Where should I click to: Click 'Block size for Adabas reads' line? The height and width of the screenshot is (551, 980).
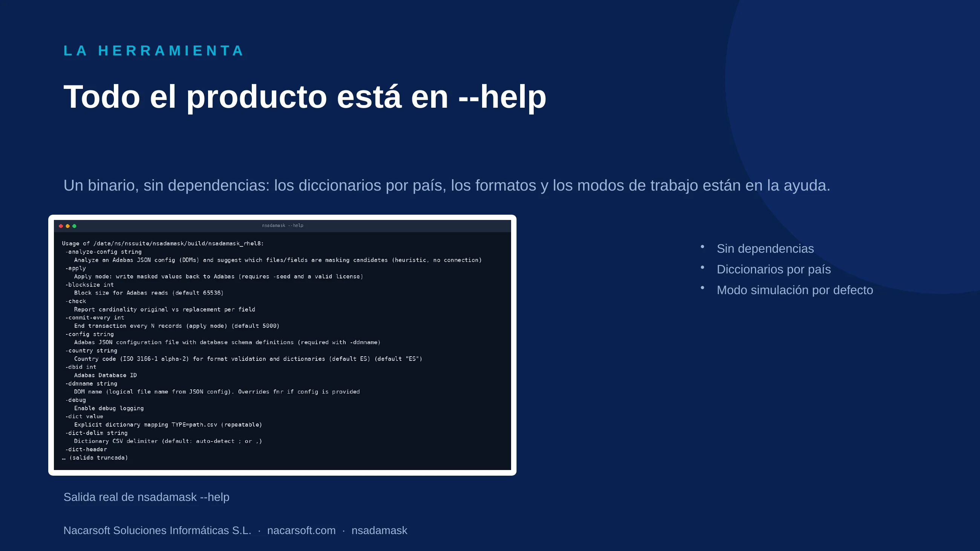point(149,293)
